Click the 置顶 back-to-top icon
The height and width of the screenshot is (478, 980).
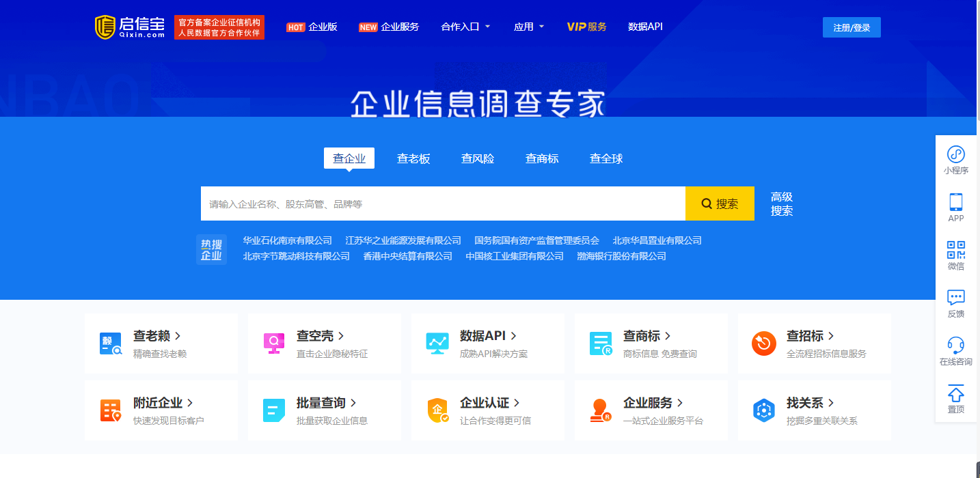click(x=955, y=399)
